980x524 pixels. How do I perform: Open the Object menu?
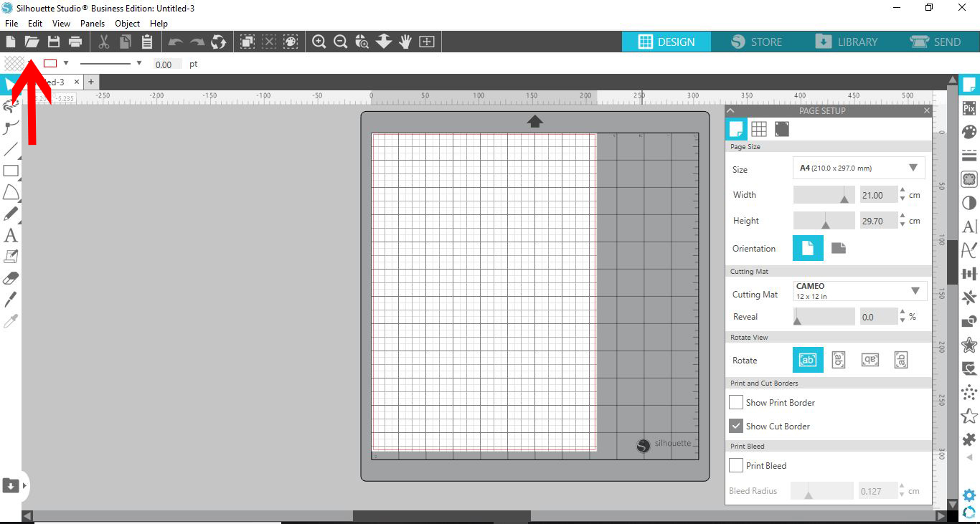pyautogui.click(x=127, y=23)
